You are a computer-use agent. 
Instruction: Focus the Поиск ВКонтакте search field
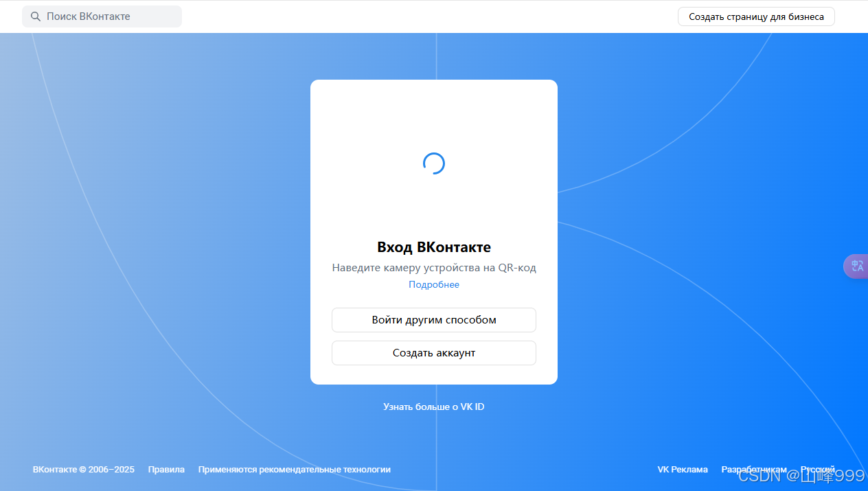pyautogui.click(x=102, y=16)
